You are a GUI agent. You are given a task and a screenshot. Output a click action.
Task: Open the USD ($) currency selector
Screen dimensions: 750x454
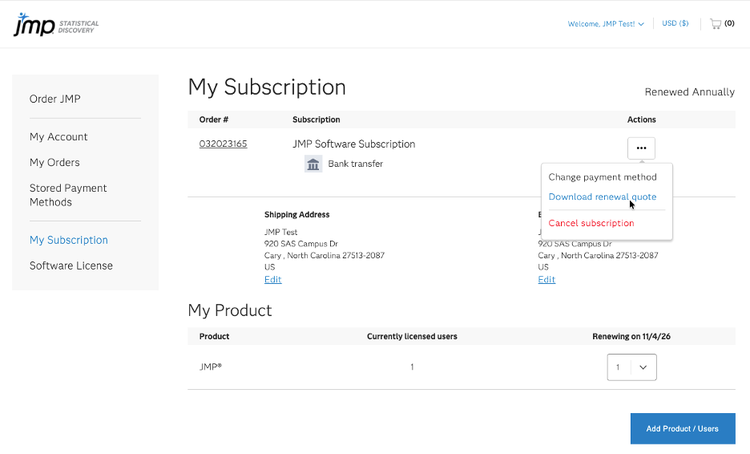pos(675,23)
